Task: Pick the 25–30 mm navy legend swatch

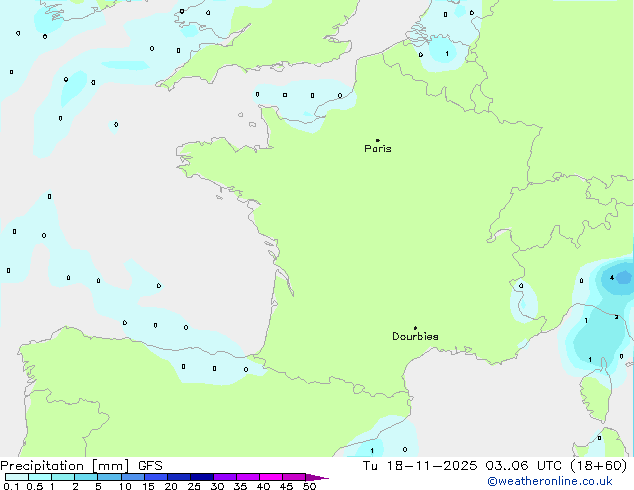Action: 202,477
